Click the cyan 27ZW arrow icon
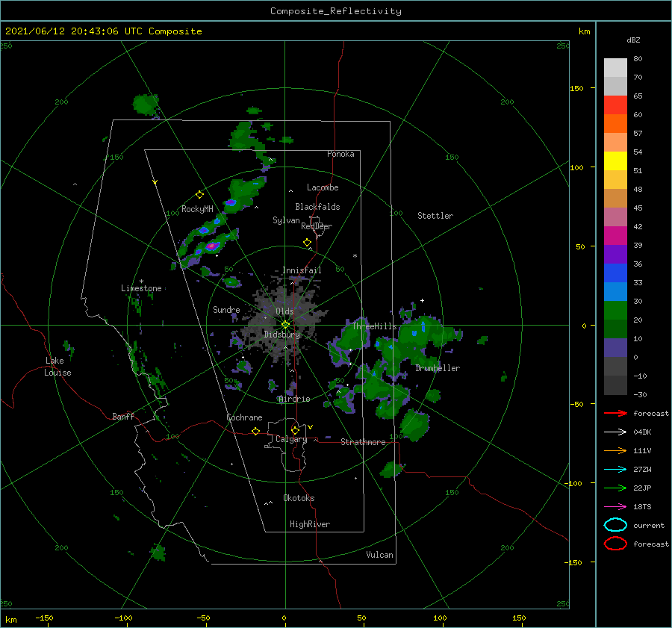Viewport: 672px width, 628px height. pyautogui.click(x=615, y=470)
